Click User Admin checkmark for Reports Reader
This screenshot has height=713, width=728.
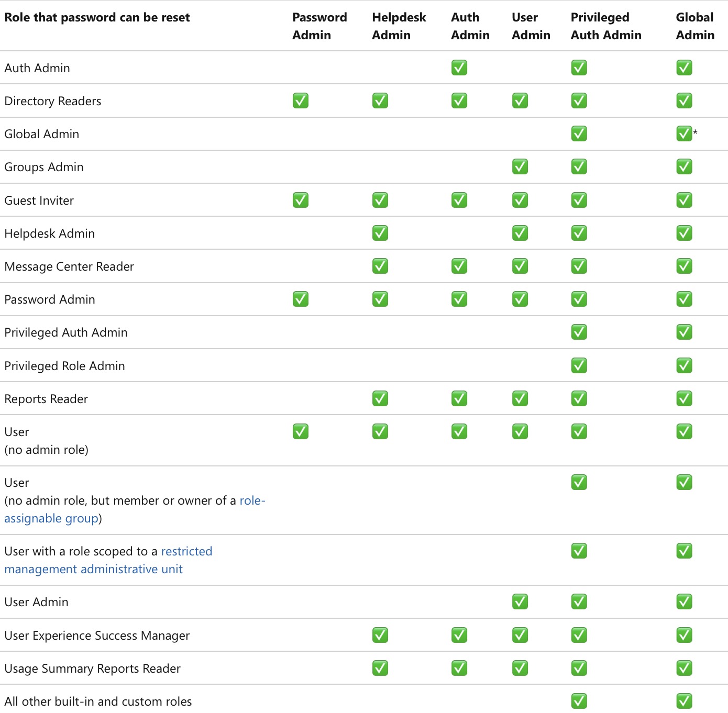pos(520,398)
